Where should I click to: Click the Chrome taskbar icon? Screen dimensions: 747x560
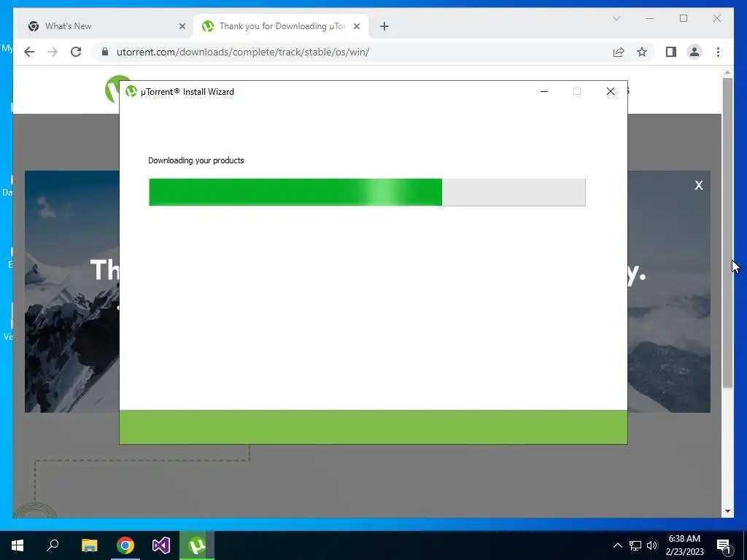125,545
